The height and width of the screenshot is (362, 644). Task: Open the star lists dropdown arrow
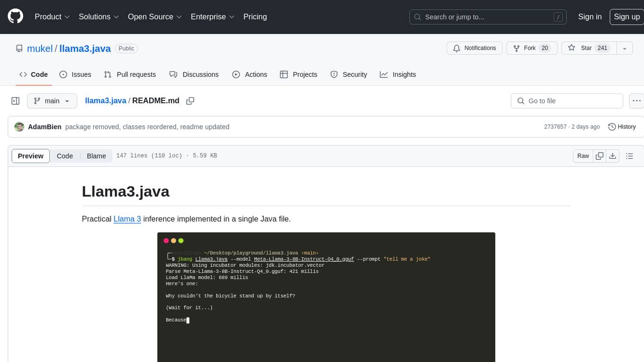625,48
